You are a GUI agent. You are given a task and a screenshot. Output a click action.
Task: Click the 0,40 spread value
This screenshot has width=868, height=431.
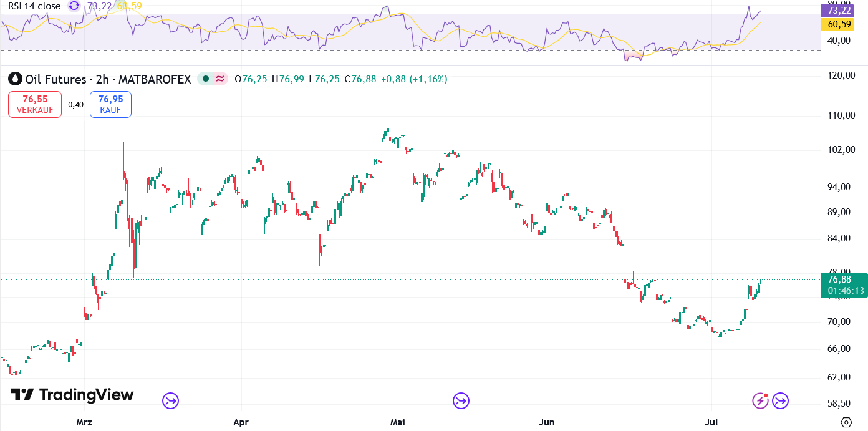(x=75, y=105)
